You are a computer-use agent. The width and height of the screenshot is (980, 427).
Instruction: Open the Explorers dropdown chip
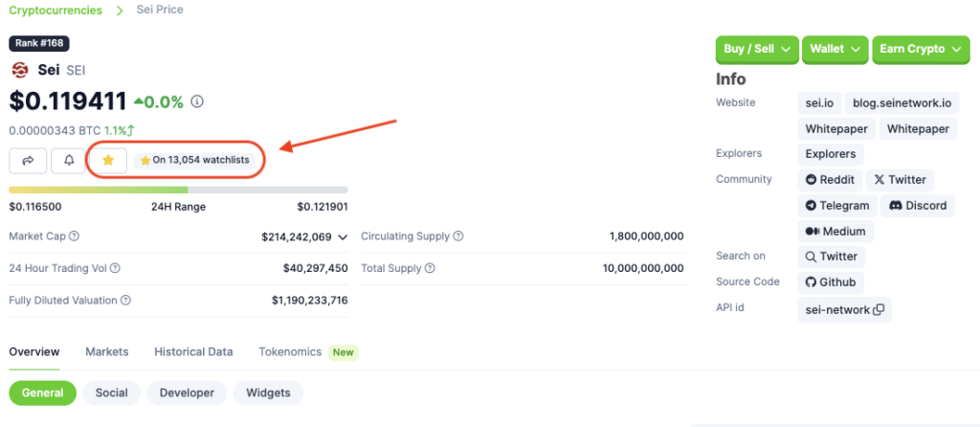pos(830,154)
